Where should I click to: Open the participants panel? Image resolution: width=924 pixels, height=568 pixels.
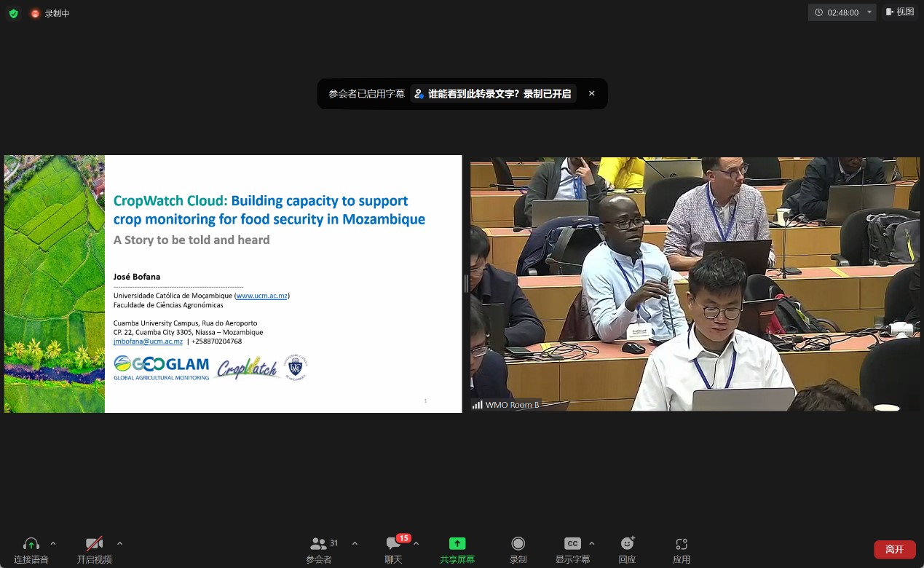319,549
